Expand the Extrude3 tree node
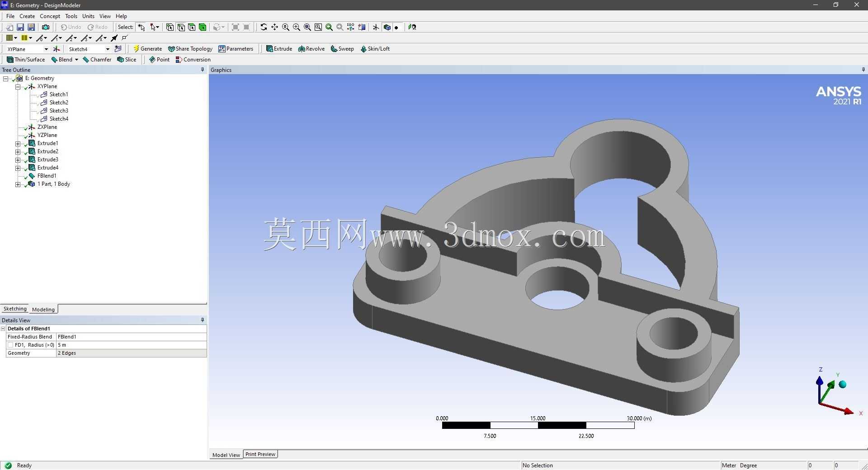Image resolution: width=868 pixels, height=470 pixels. tap(18, 160)
